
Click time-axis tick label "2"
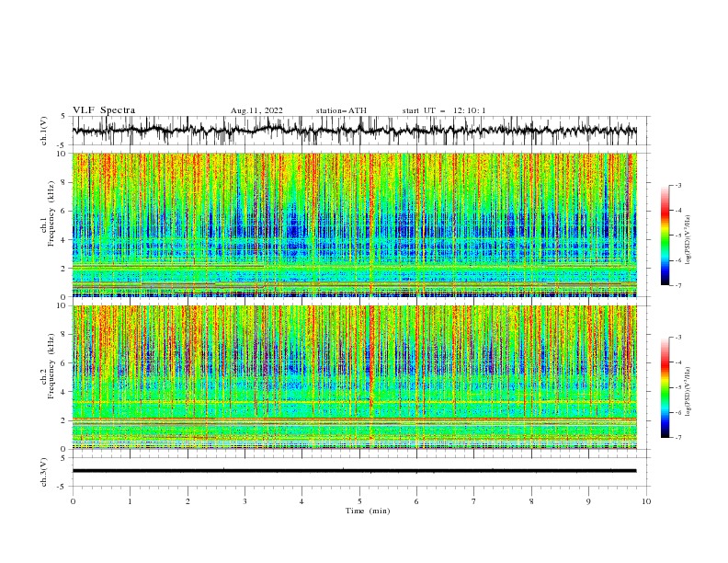coord(188,501)
